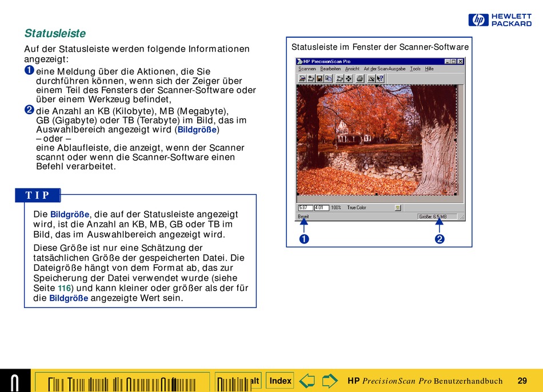The height and width of the screenshot is (392, 543).
Task: Go to the previous page with the left arrow
Action: click(x=307, y=381)
